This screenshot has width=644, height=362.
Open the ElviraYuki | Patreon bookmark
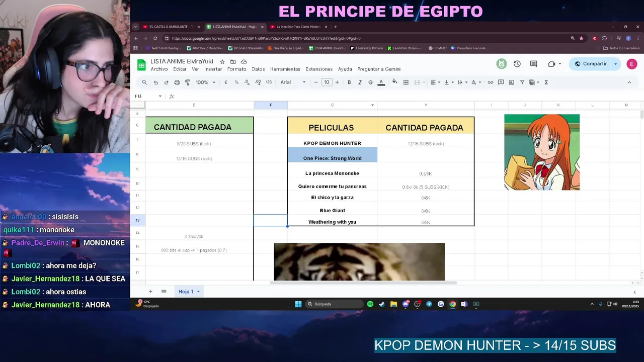pyautogui.click(x=366, y=48)
